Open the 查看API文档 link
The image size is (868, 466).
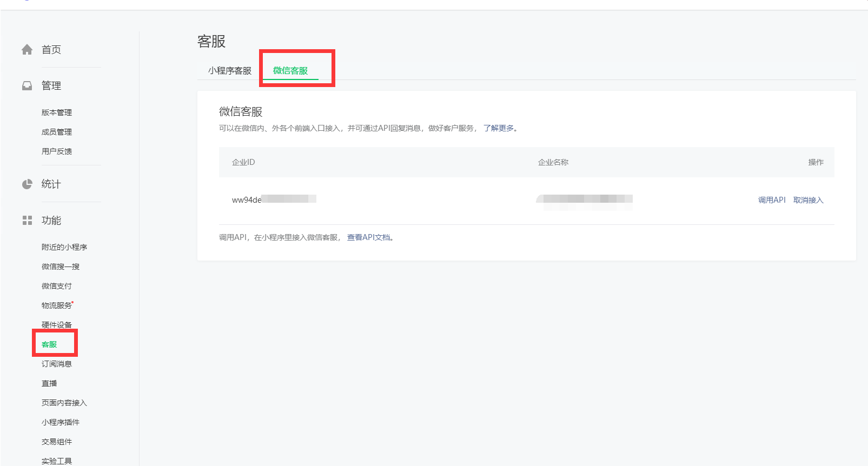click(368, 237)
